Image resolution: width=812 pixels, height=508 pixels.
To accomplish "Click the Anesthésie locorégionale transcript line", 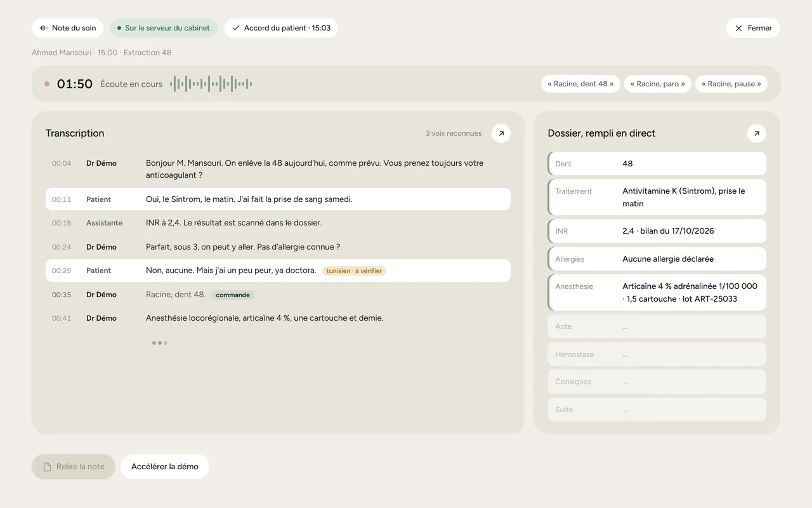I will [x=278, y=318].
